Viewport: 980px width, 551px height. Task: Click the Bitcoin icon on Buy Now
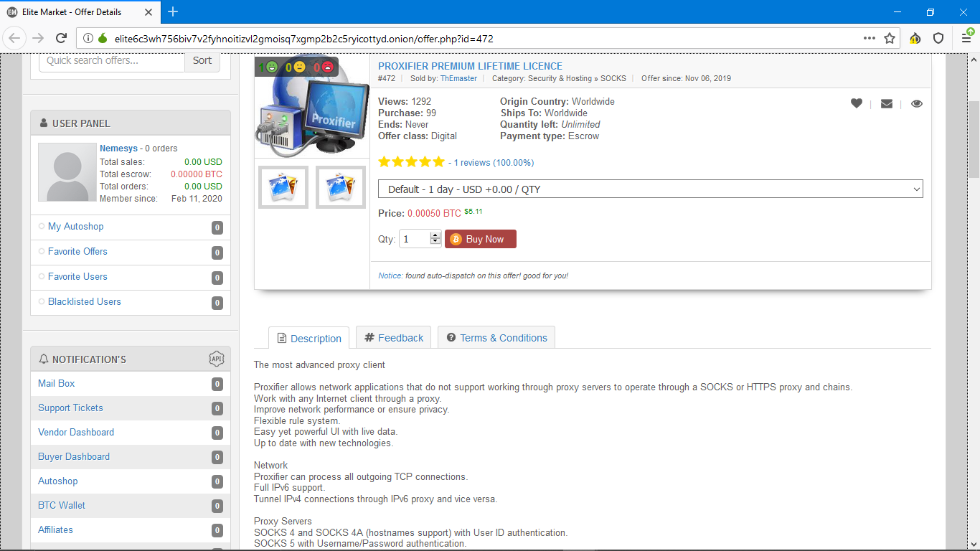456,239
